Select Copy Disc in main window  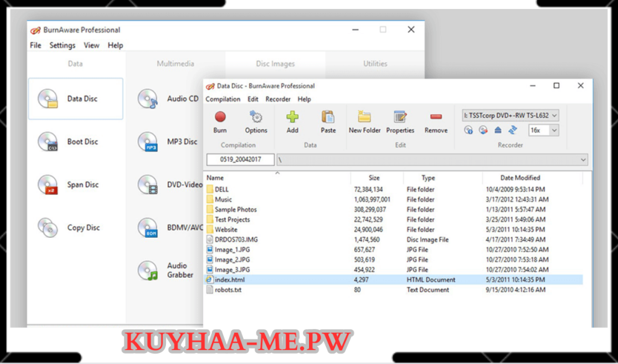(x=75, y=228)
